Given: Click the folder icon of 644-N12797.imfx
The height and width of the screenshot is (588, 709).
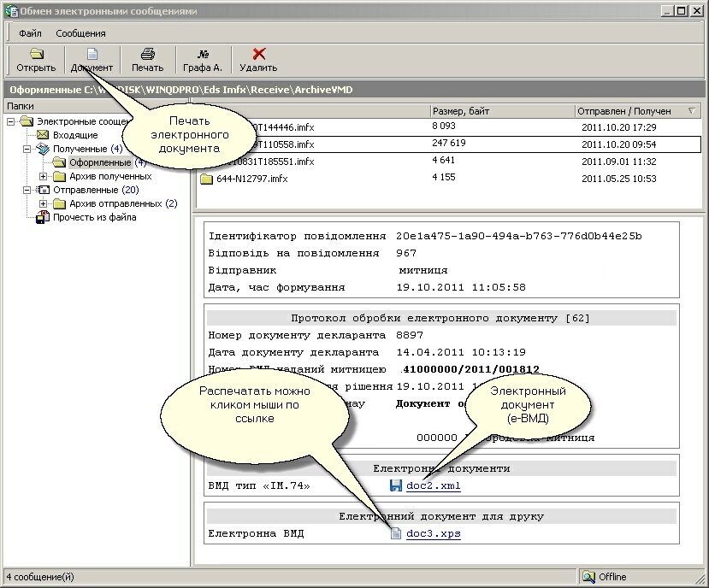Looking at the screenshot, I should click(x=206, y=179).
